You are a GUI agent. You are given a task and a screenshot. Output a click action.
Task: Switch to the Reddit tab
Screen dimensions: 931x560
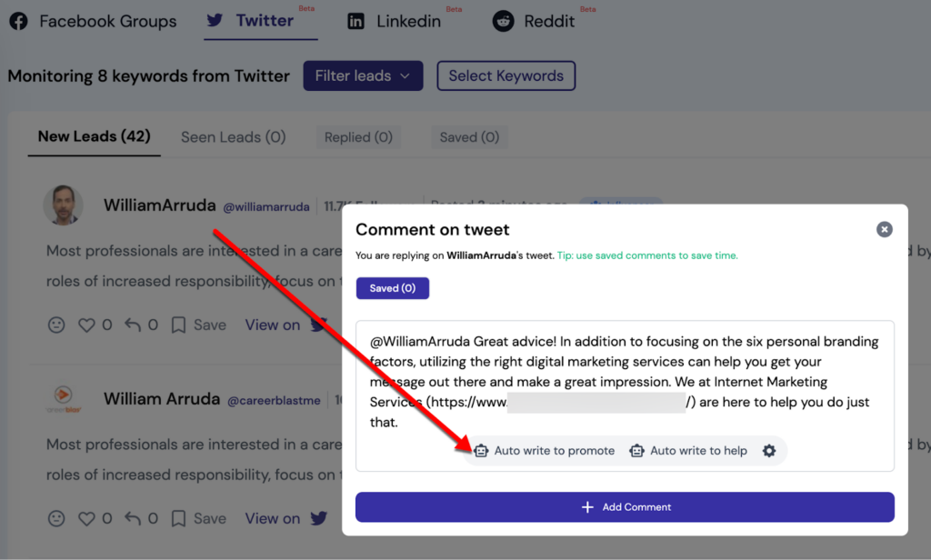[535, 21]
